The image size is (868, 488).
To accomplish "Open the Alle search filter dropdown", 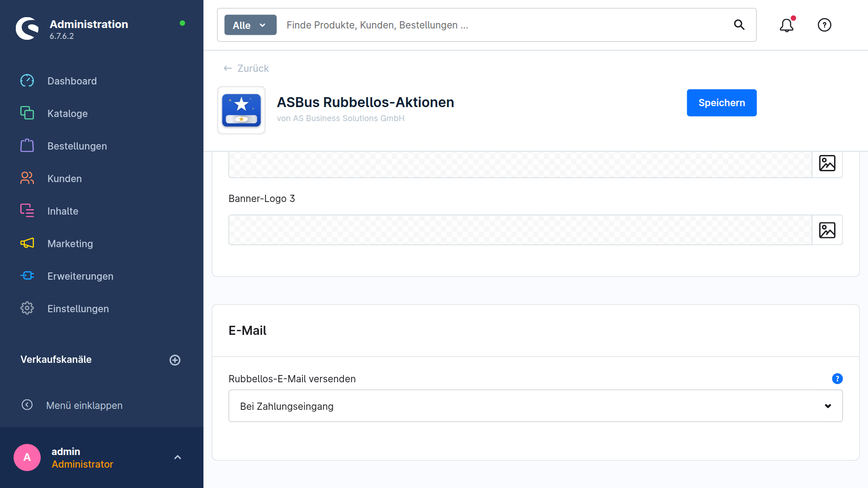I will (x=250, y=25).
